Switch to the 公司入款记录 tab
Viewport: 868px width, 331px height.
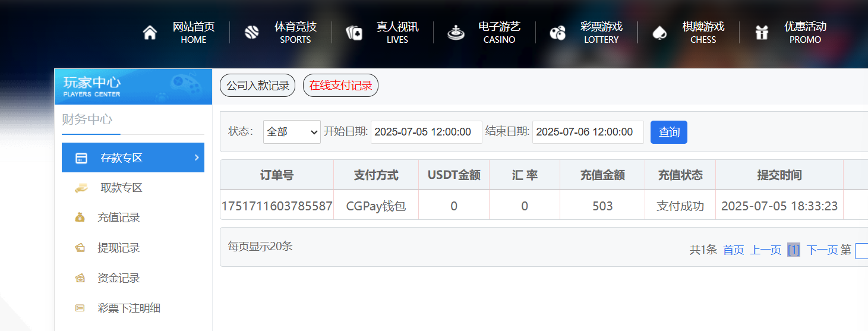[x=257, y=86]
